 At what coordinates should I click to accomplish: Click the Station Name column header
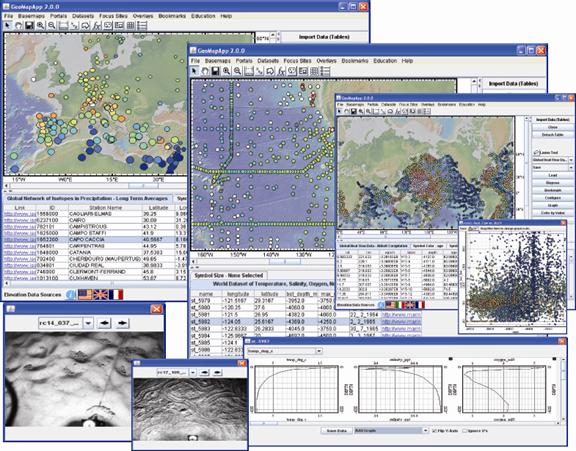105,208
